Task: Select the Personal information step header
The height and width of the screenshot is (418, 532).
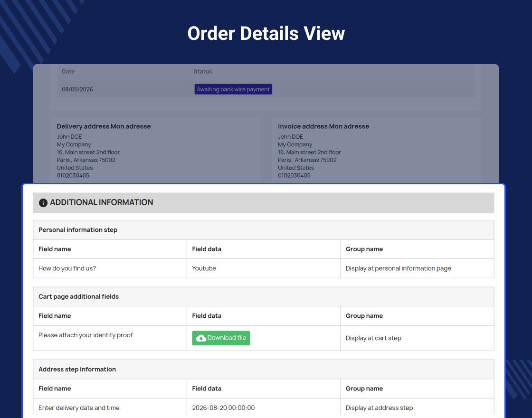Action: click(263, 230)
